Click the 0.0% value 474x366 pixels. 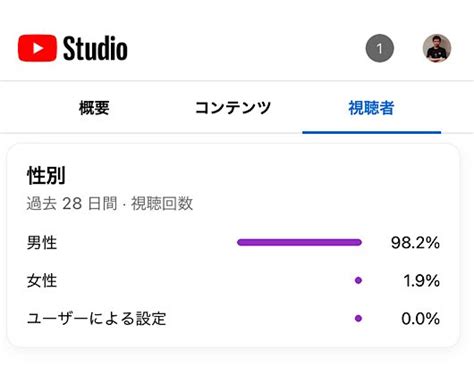click(x=421, y=318)
